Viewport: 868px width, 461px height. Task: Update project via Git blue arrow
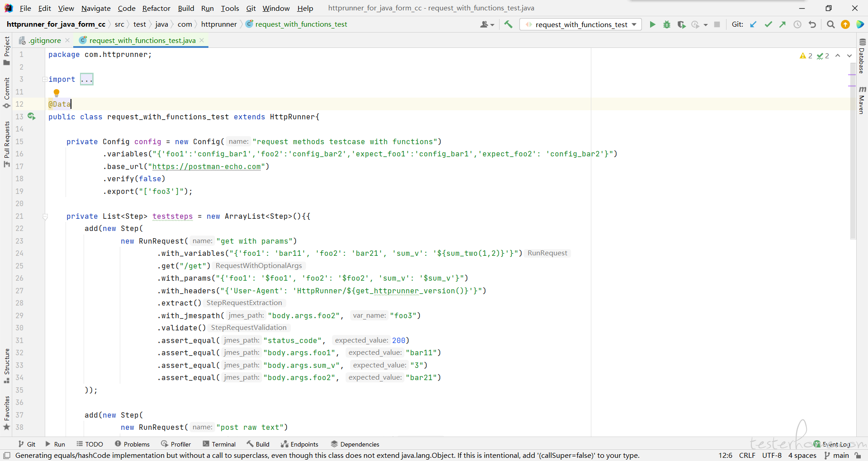[x=753, y=24]
